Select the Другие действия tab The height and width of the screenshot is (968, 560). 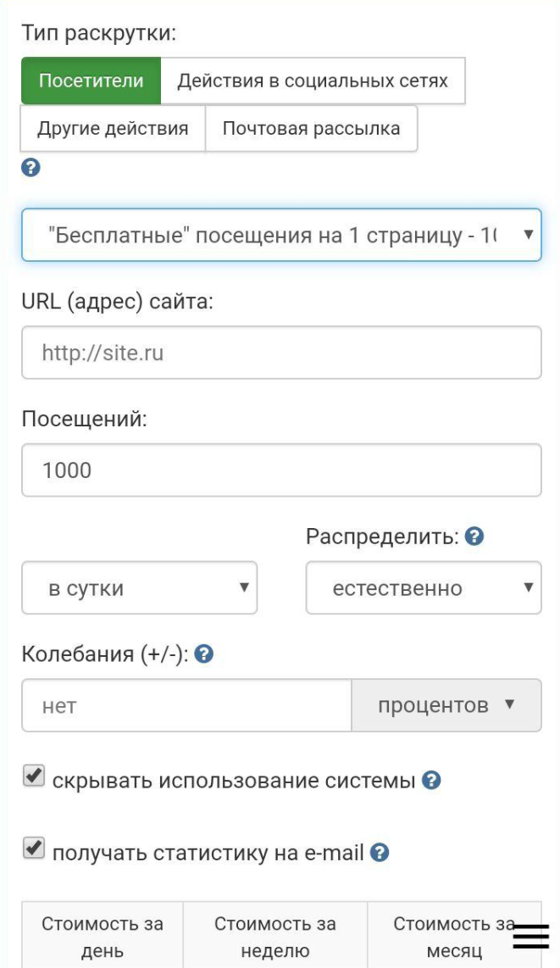113,129
